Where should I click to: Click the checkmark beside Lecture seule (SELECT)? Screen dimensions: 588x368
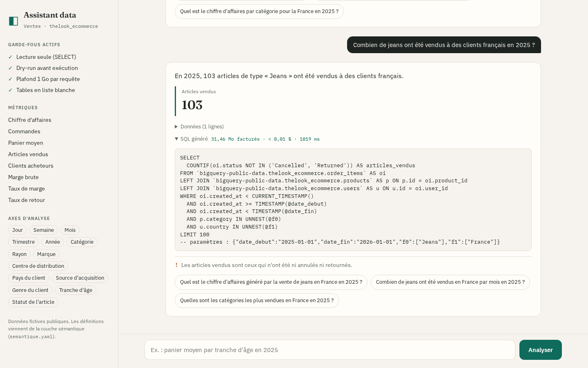10,57
